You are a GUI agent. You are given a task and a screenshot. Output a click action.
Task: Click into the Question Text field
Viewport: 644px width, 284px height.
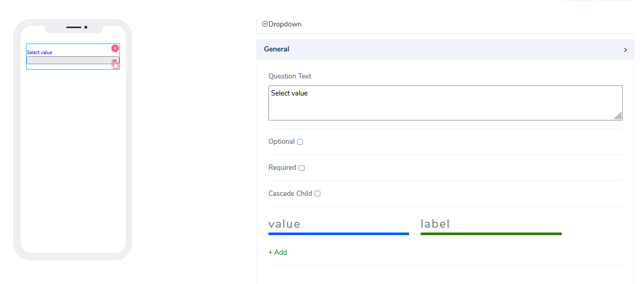tap(445, 103)
